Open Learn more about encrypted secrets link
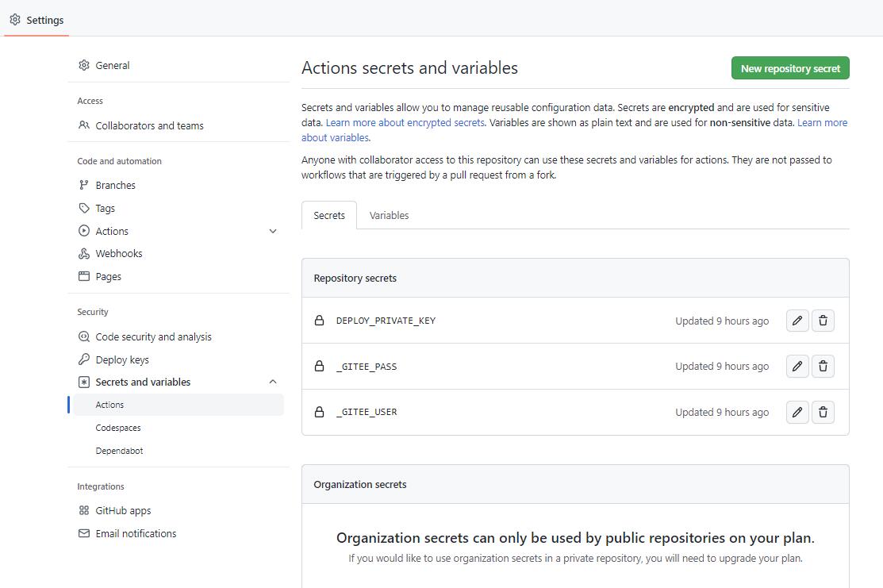Screen dimensions: 883x588 point(405,122)
